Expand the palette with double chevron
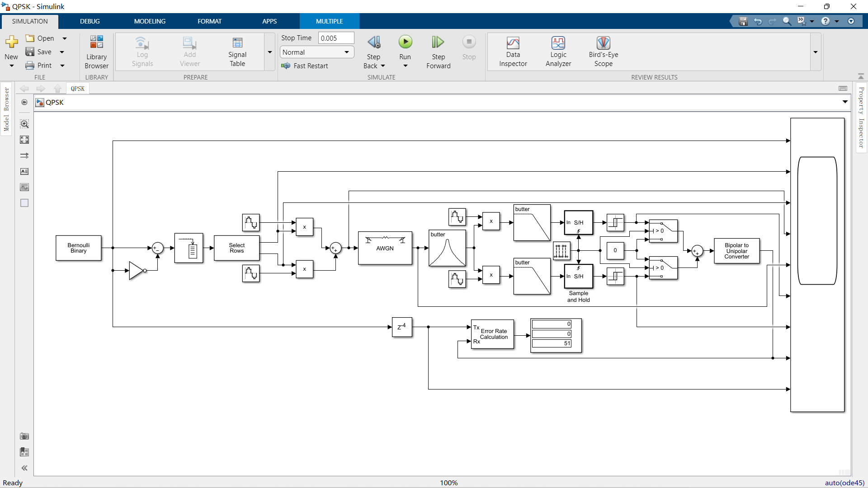This screenshot has height=488, width=868. coord(24,468)
